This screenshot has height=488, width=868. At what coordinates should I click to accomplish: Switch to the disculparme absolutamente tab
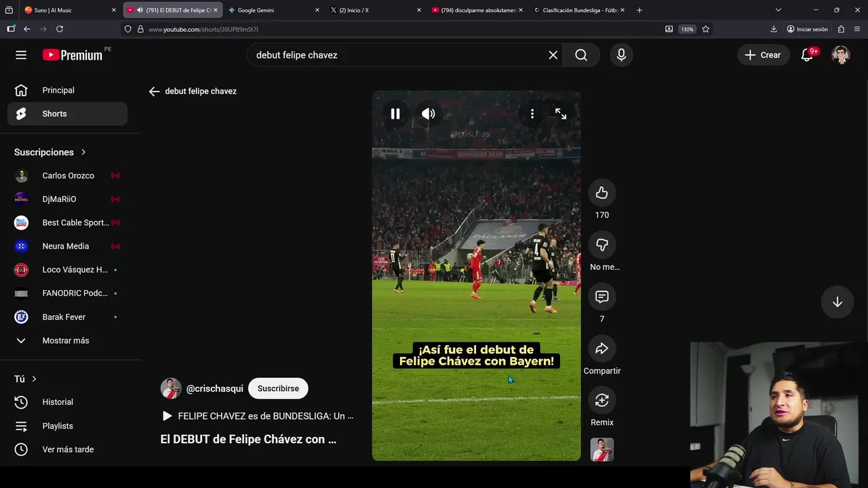(x=478, y=10)
